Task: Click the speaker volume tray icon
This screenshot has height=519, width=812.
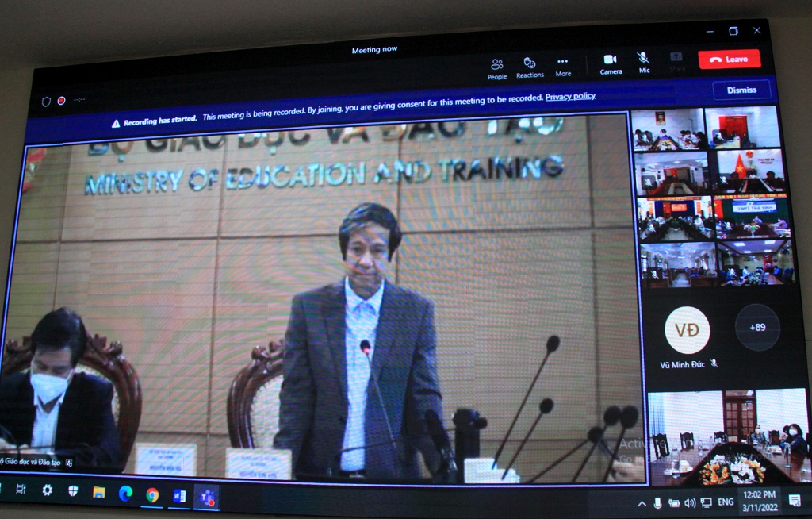Action: coord(689,503)
